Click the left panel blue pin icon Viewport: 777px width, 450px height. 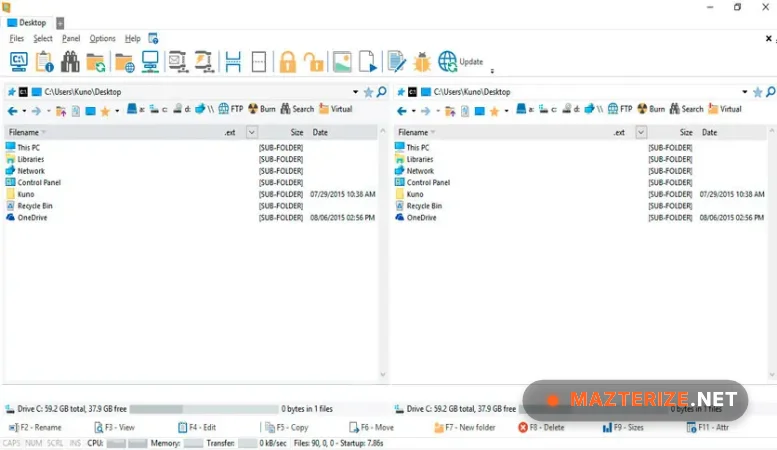[11, 92]
